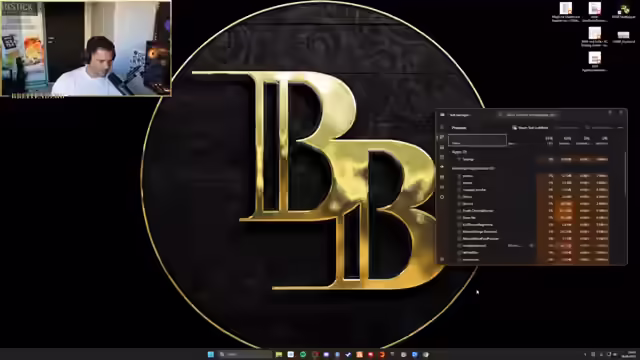This screenshot has width=640, height=360.
Task: Collapse the Background processes group
Action: (x=473, y=168)
